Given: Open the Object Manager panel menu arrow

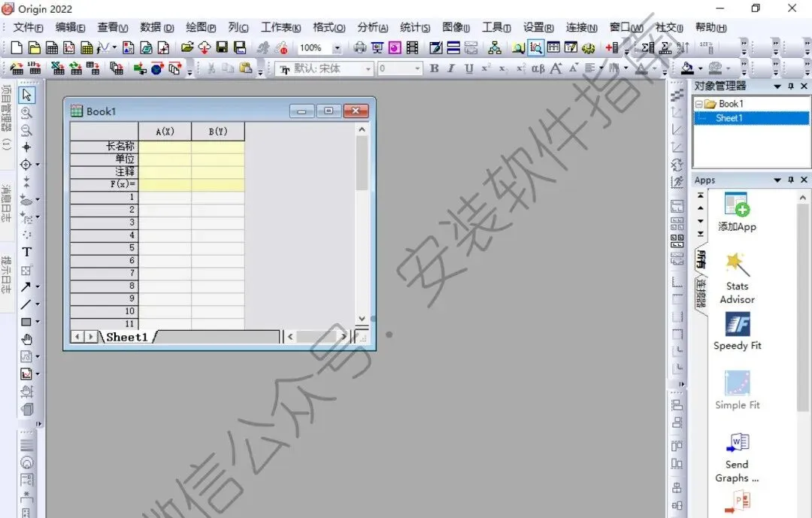Looking at the screenshot, I should 777,86.
